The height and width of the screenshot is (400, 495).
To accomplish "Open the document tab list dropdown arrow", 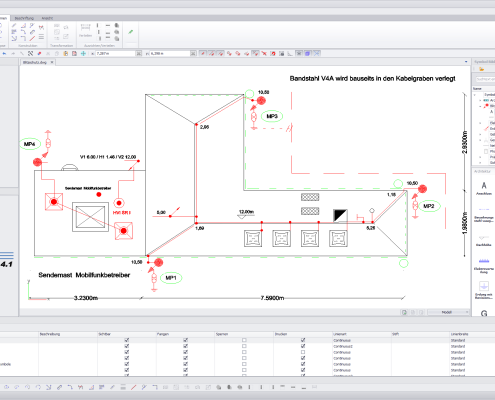I will coord(466,62).
